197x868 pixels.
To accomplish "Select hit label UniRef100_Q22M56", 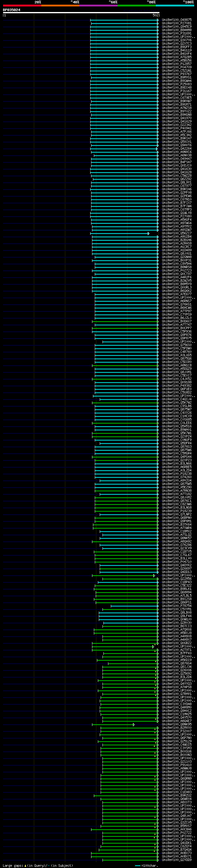I will 177,579.
